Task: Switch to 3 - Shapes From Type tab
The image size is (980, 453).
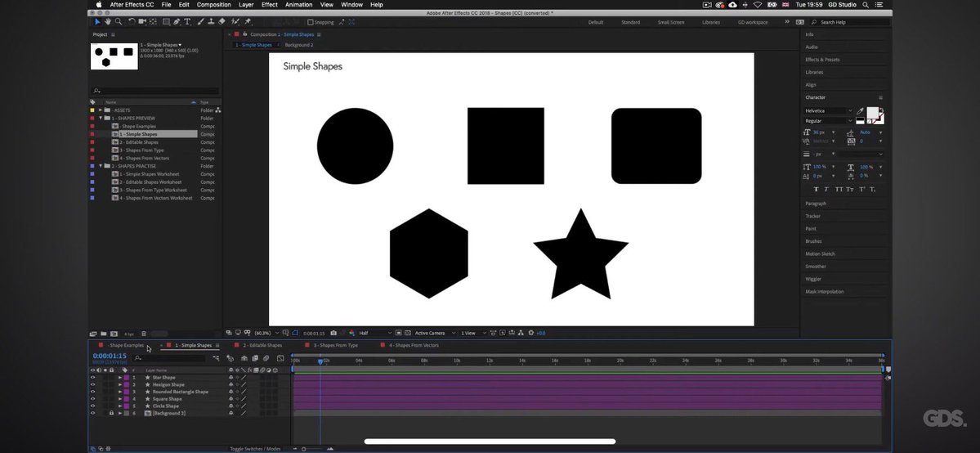Action: tap(336, 345)
